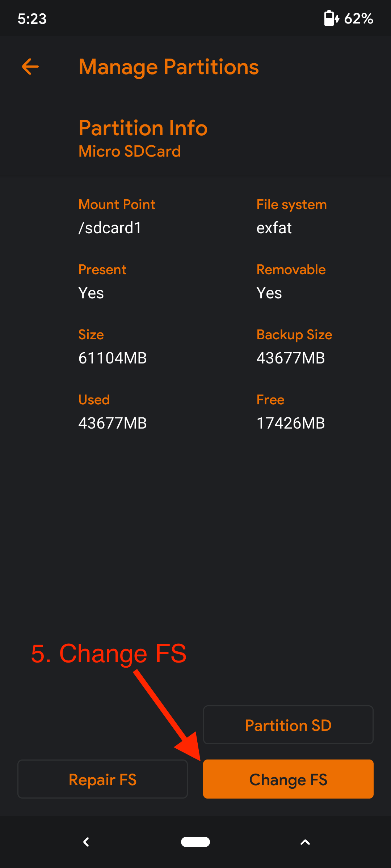The image size is (391, 868).
Task: Tap the Partition Info heading
Action: pos(143,128)
